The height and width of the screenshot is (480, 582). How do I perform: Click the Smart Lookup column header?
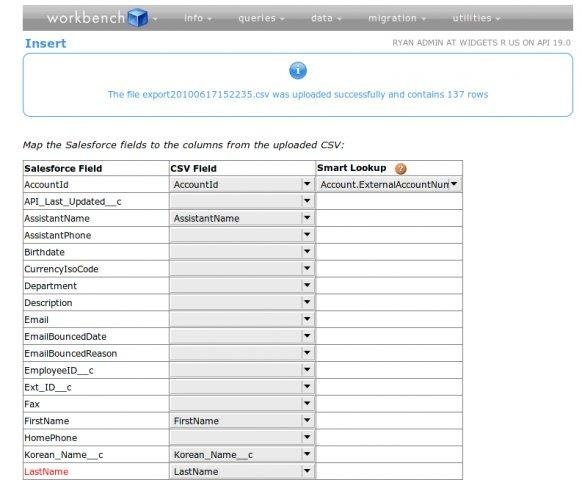point(352,168)
